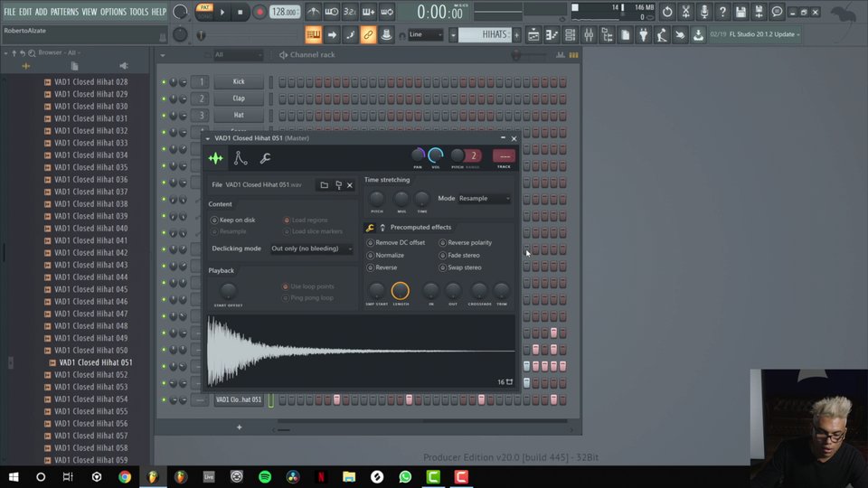Open the FILE menu
This screenshot has height=488, width=868.
[x=10, y=12]
